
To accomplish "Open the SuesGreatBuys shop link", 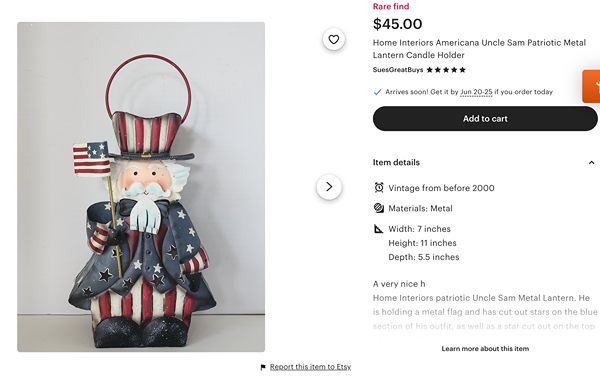I will tap(398, 70).
